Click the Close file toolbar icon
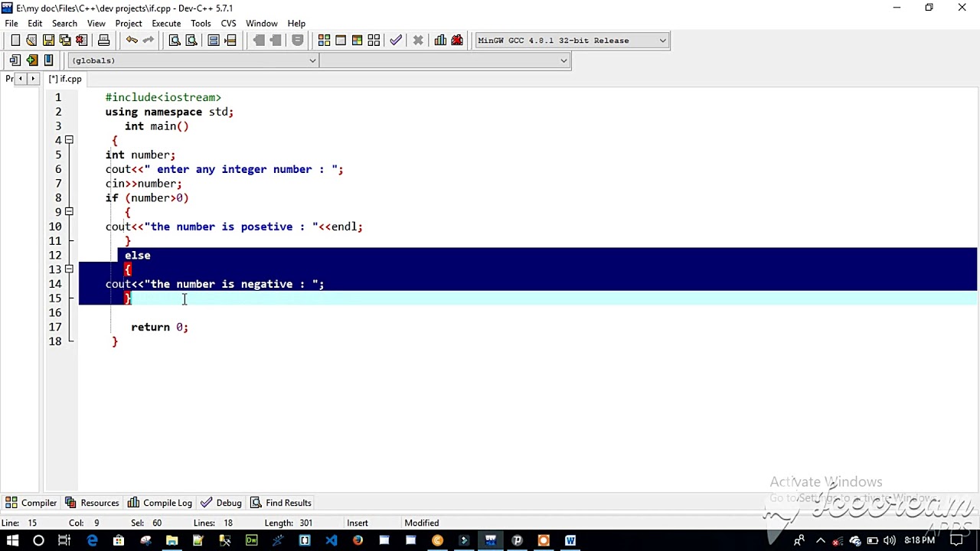 click(x=82, y=41)
